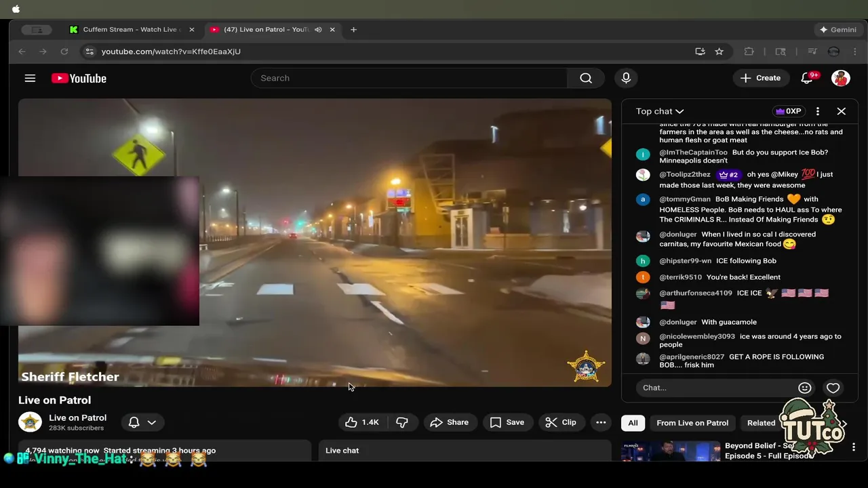Open @donluger's carnitas chat message
This screenshot has width=868, height=488.
click(738, 239)
